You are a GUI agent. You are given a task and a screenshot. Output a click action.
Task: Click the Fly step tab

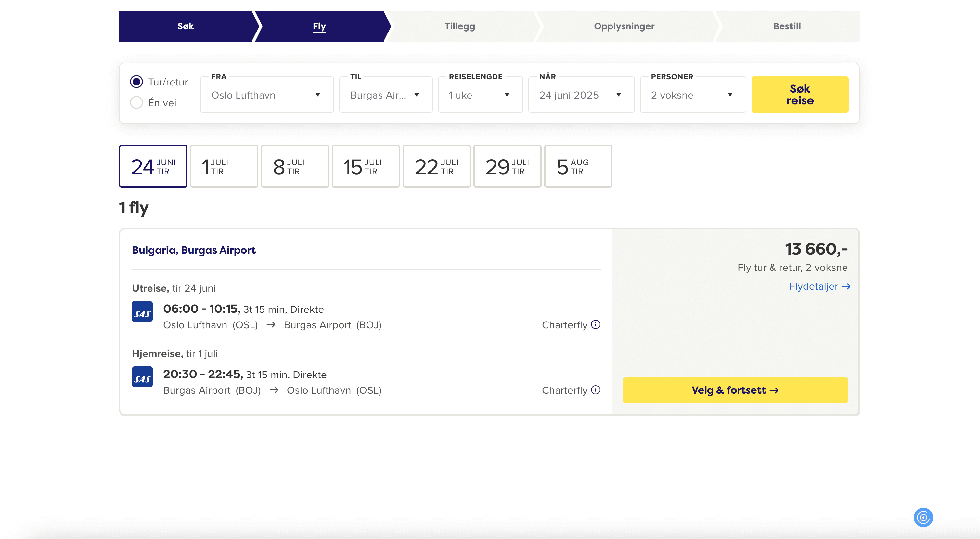tap(319, 26)
